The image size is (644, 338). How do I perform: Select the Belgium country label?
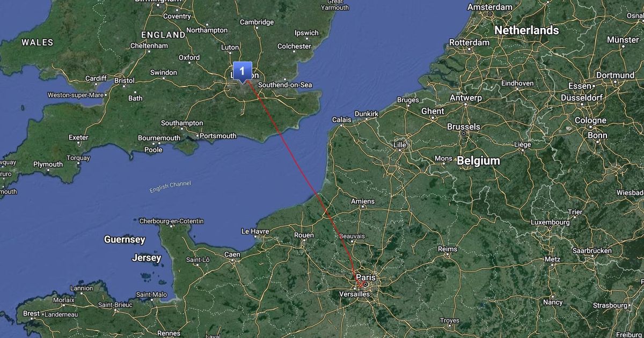click(478, 160)
